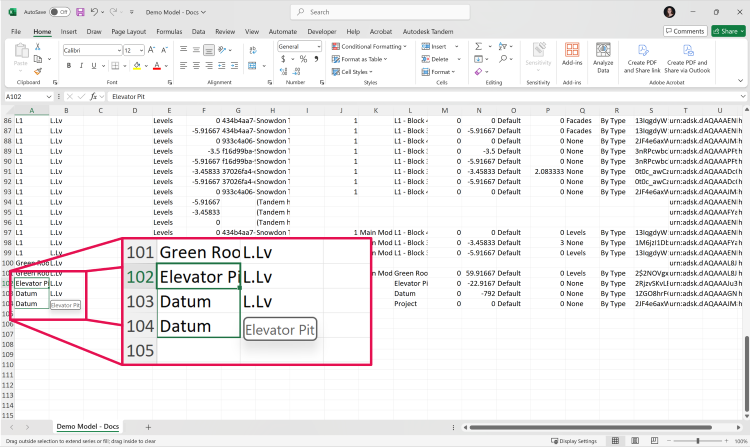Toggle Center horizontal alignment
The width and height of the screenshot is (750, 447).
point(196,65)
